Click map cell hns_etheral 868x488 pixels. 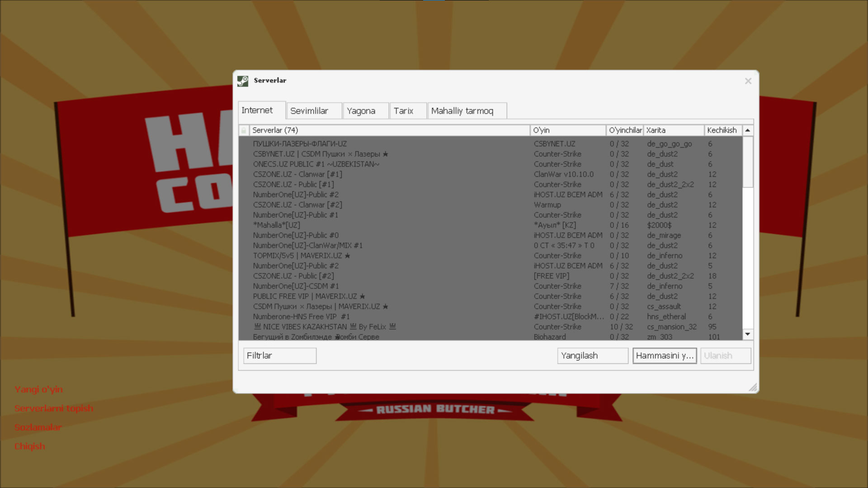click(666, 317)
